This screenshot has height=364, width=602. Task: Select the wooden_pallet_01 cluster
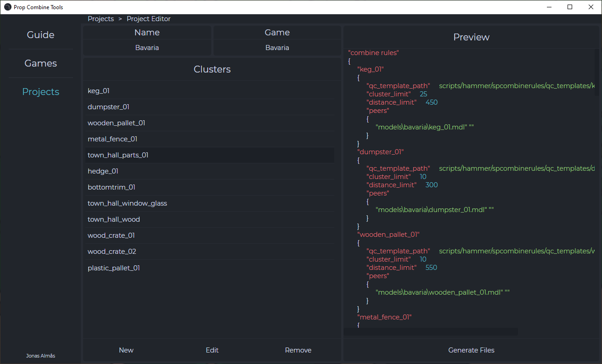[209, 123]
